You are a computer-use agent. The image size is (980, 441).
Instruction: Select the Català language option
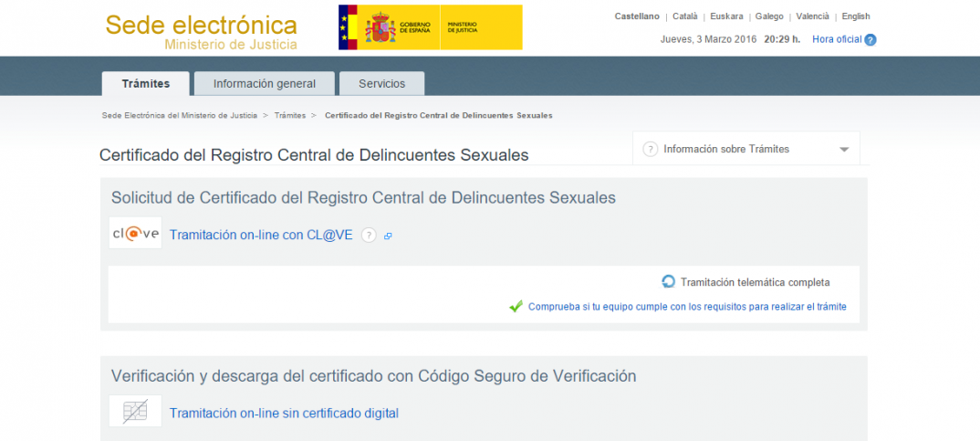685,16
